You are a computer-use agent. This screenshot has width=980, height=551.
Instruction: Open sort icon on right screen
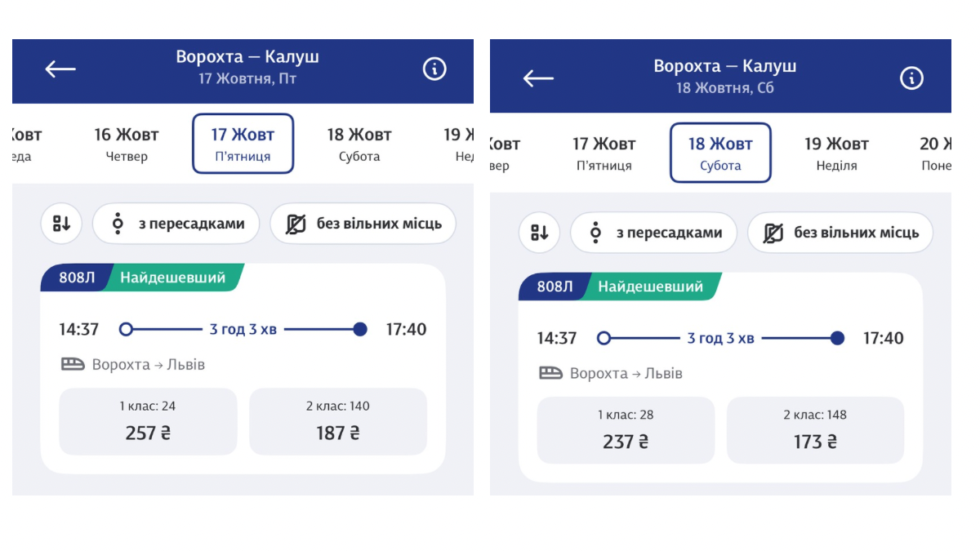coord(539,233)
